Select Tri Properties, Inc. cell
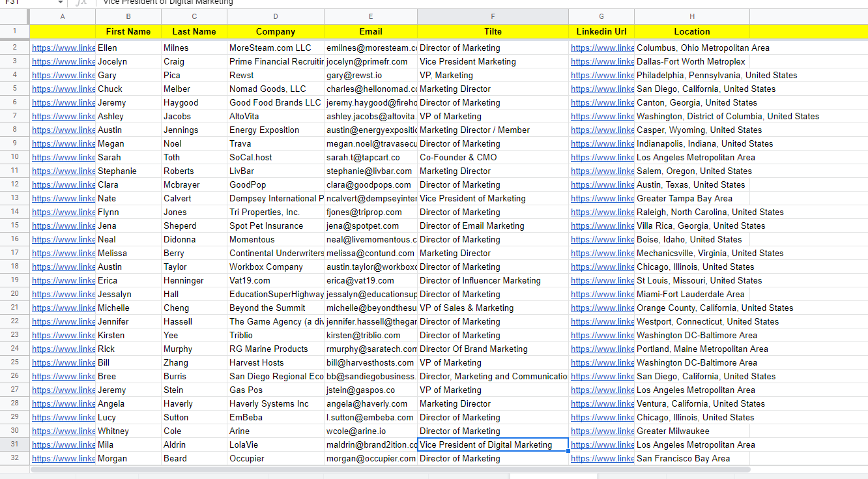 (x=276, y=212)
